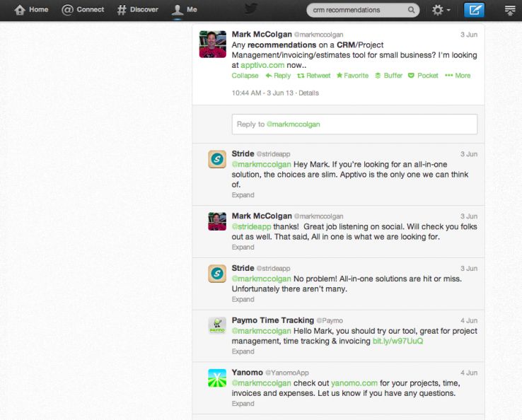
Task: Open the Discover tab
Action: (139, 10)
